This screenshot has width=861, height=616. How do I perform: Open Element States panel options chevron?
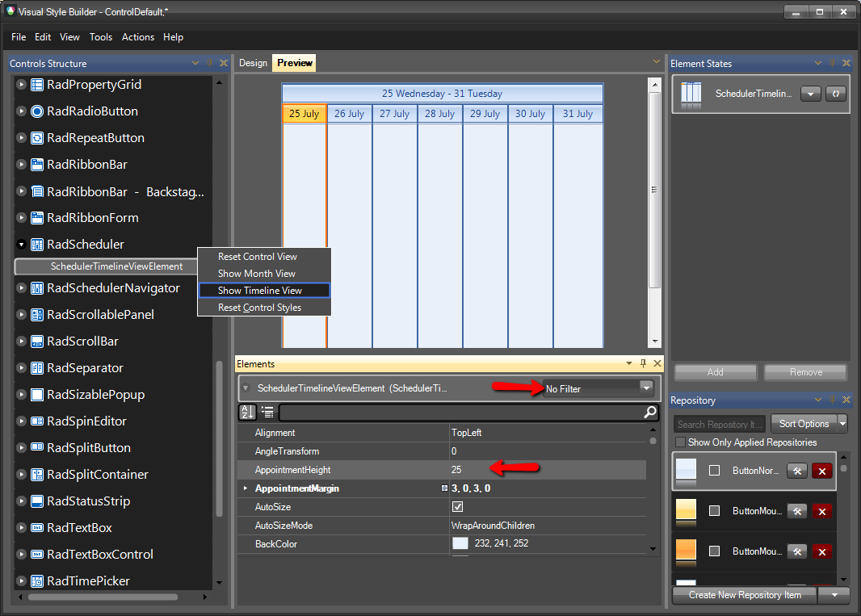(817, 63)
